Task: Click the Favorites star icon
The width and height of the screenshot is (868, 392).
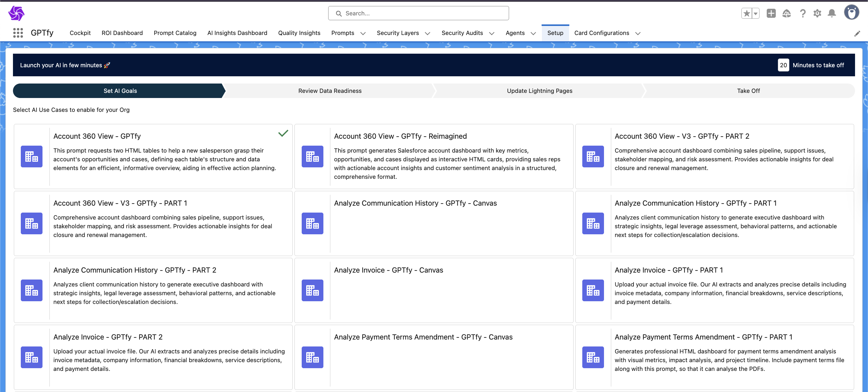Action: 746,14
